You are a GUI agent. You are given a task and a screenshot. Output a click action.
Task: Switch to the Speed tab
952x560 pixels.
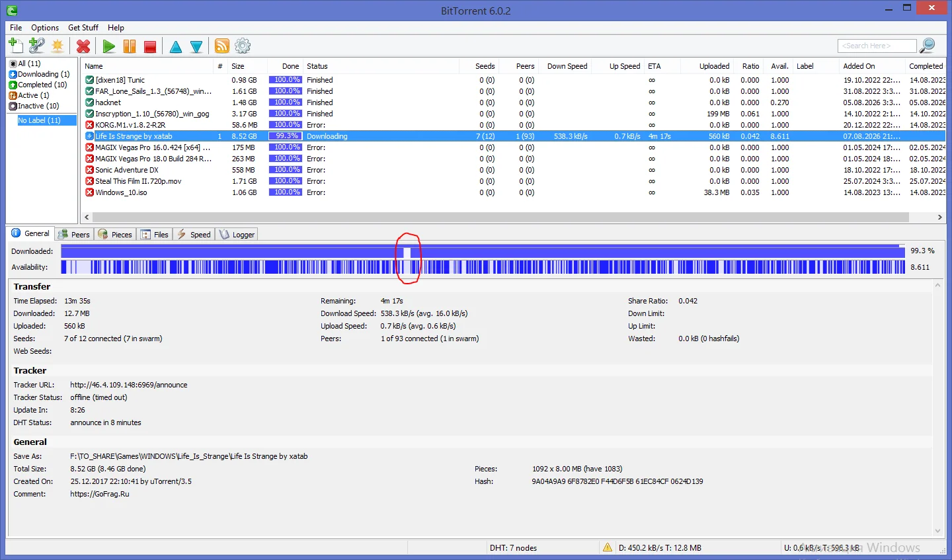[194, 235]
